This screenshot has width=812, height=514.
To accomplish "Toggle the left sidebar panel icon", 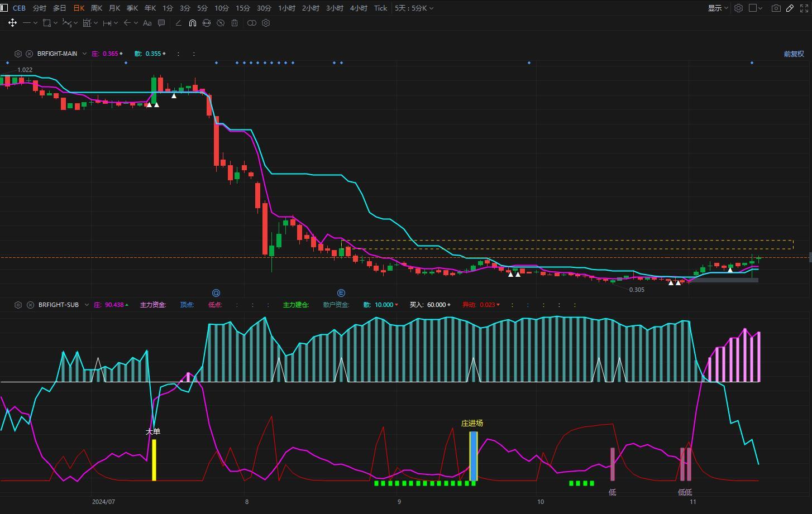I will (x=4, y=8).
